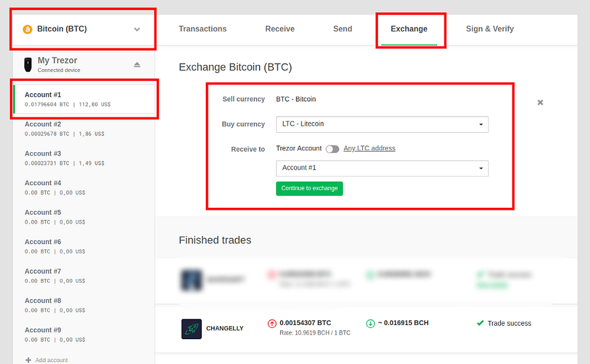Go to the Receive tab
The height and width of the screenshot is (364, 590).
280,29
